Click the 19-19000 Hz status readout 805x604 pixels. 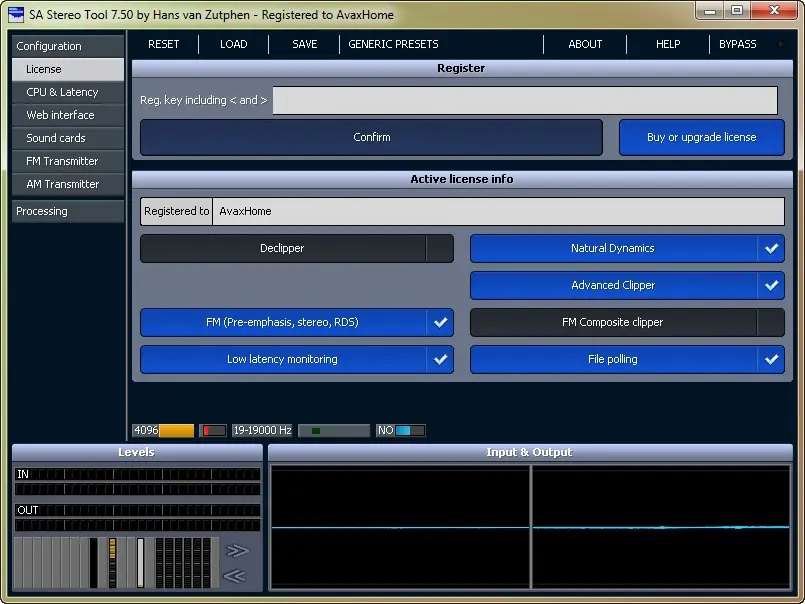coord(262,430)
